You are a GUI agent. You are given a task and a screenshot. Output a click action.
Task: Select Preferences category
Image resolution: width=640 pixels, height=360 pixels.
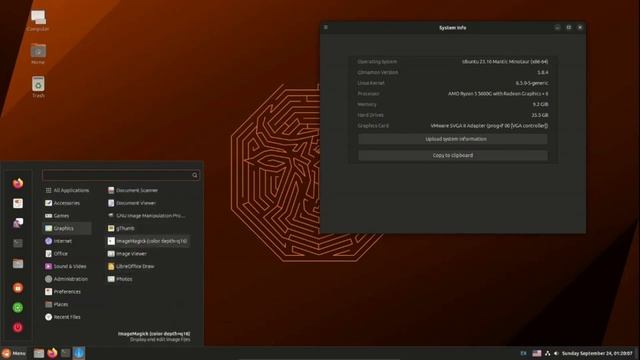[67, 291]
